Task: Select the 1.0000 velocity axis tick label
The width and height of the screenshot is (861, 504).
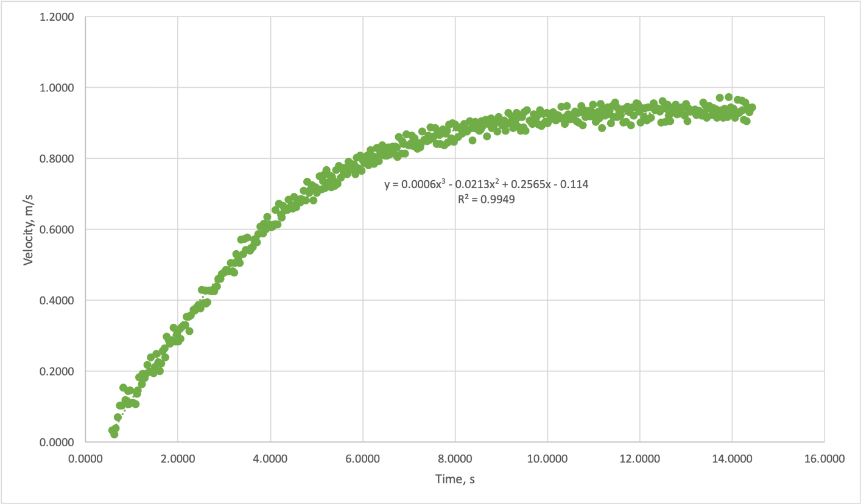Action: tap(58, 88)
